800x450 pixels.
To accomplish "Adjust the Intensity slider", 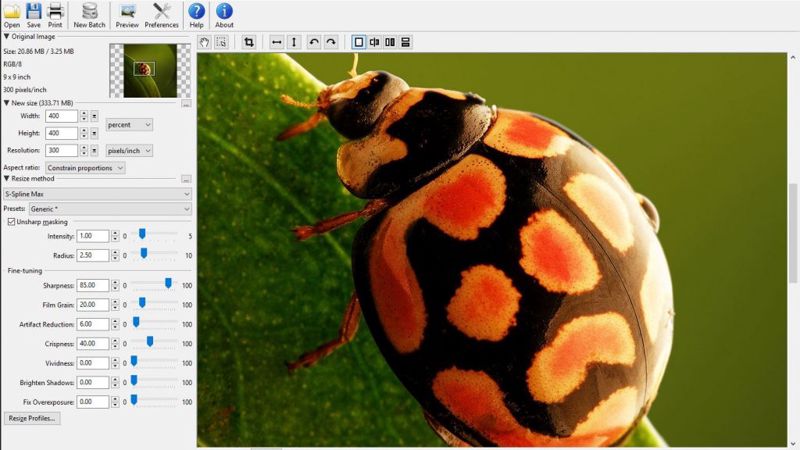I will coord(142,234).
